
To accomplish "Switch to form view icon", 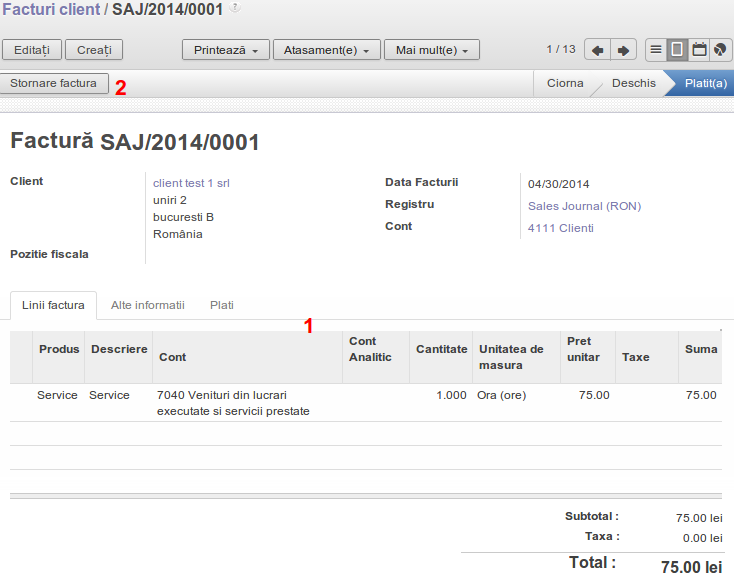I will (x=677, y=50).
